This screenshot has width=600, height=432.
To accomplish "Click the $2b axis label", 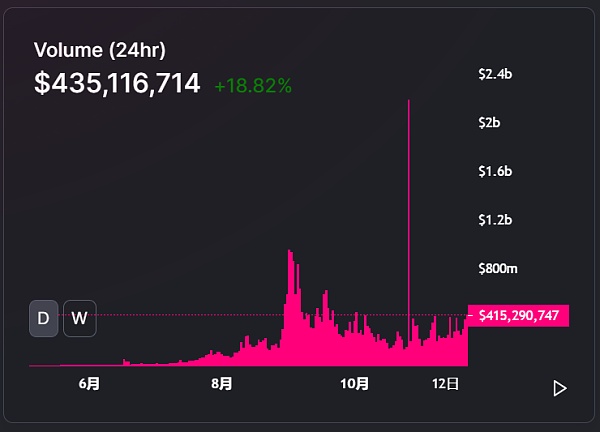I will pos(490,122).
